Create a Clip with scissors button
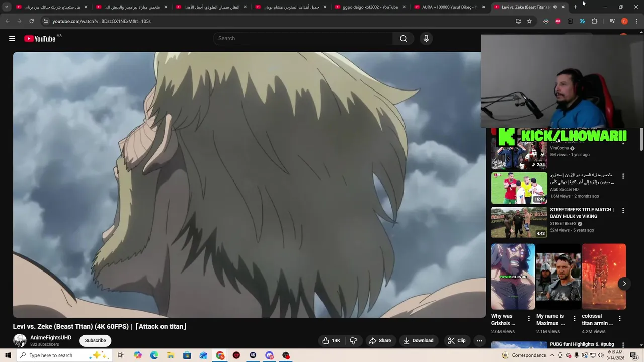Viewport: 644px width, 362px height. 457,341
